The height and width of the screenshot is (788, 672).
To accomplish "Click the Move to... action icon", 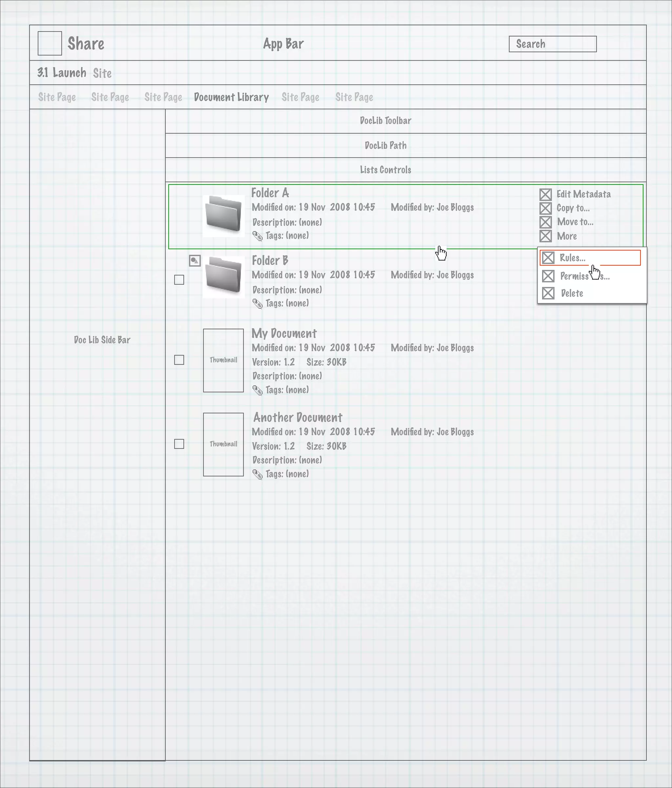I will tap(545, 222).
